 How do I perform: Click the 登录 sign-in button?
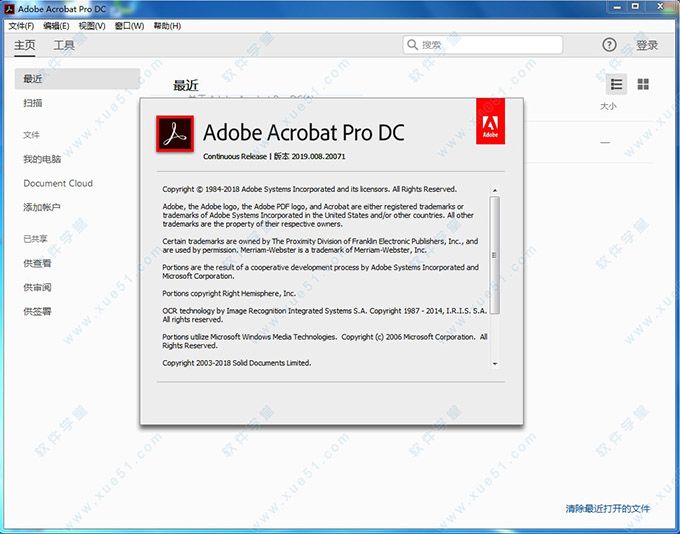(x=647, y=45)
